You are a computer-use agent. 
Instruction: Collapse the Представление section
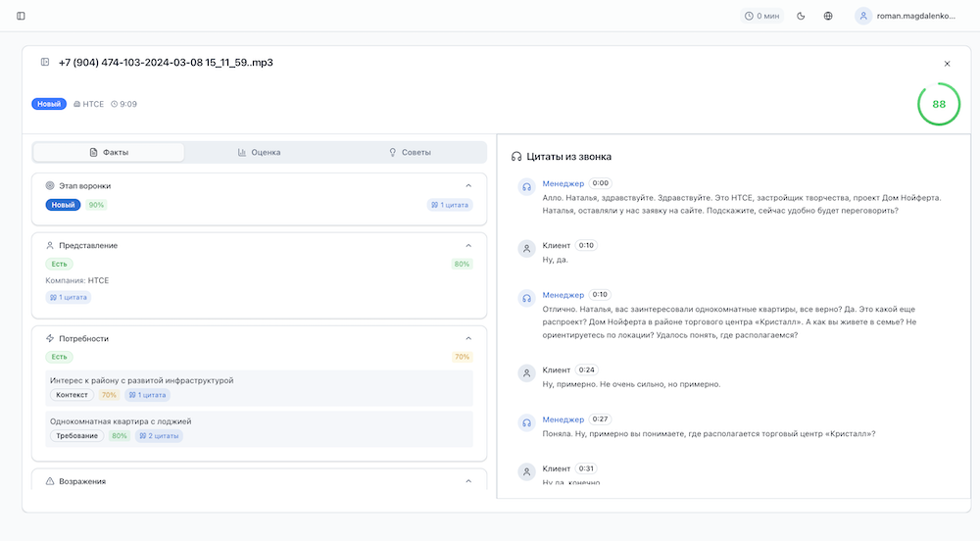point(468,245)
